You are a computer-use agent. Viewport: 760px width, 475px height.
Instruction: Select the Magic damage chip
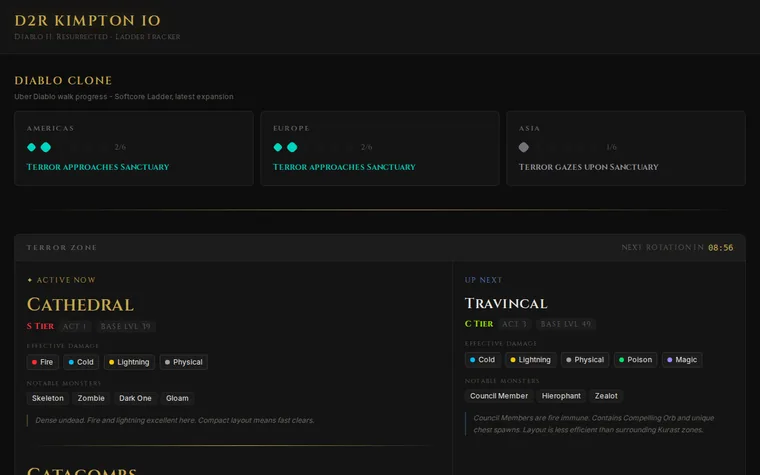[682, 360]
